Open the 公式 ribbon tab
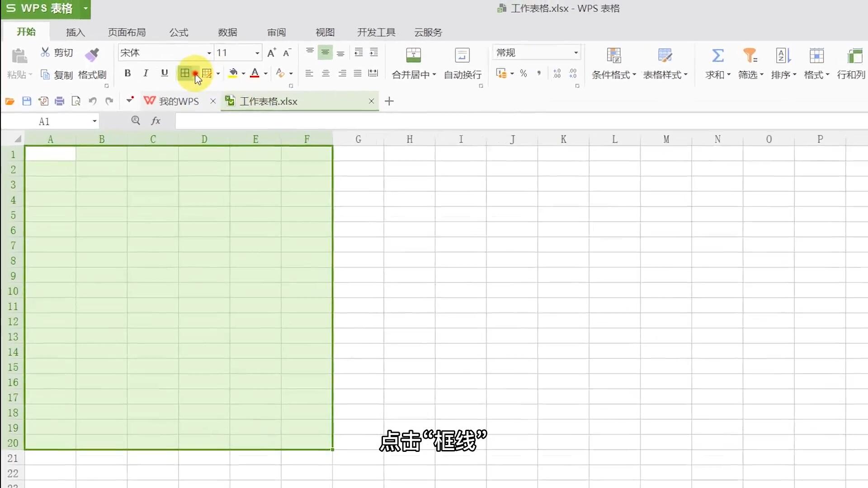 (179, 32)
